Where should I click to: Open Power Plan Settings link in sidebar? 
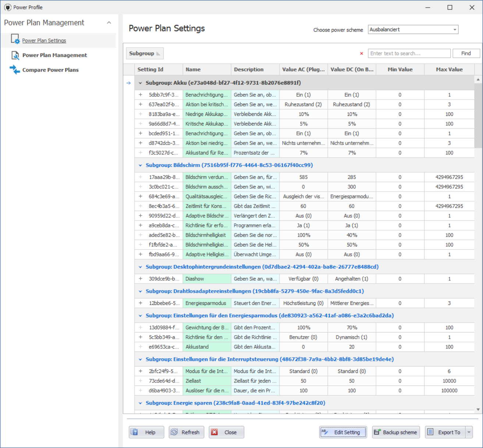[44, 40]
